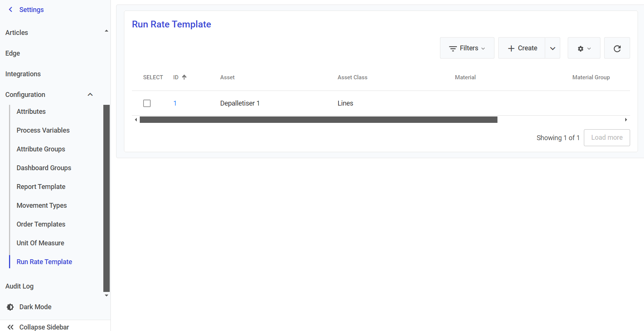The height and width of the screenshot is (331, 644).
Task: Open the Attributes menu item
Action: pyautogui.click(x=31, y=112)
